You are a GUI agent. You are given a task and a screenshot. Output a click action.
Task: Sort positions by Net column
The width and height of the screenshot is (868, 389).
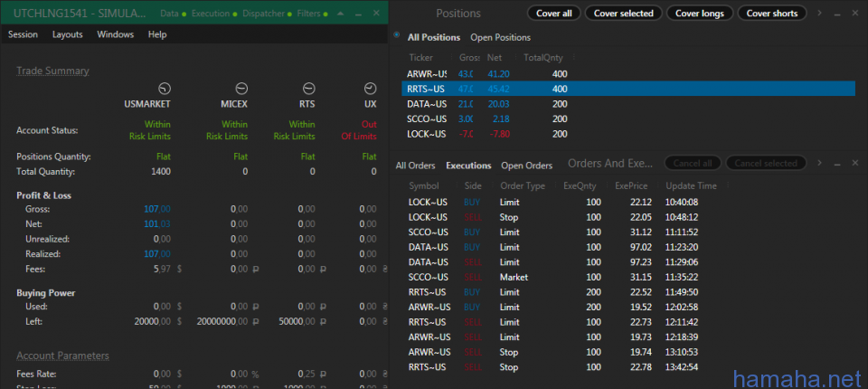(494, 58)
